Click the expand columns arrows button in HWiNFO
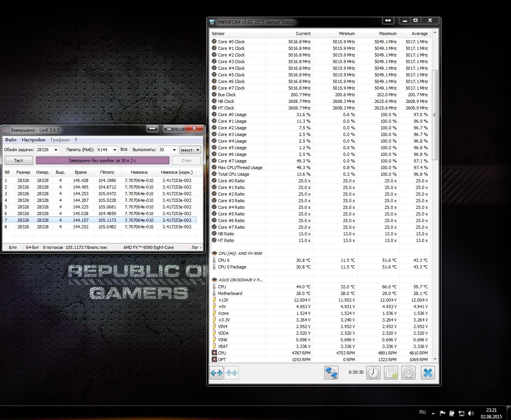Image resolution: width=511 pixels, height=420 pixels. pos(216,373)
